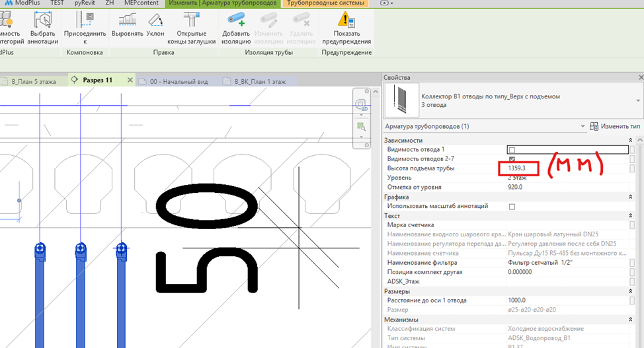Open the ZH ribbon tab

(109, 3)
